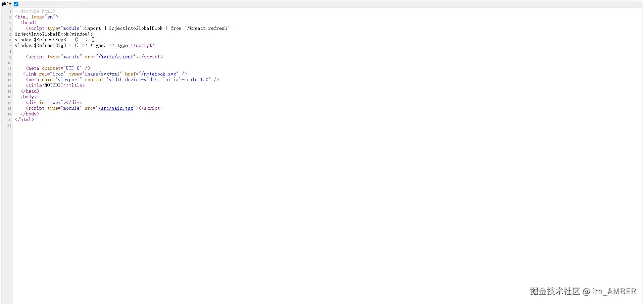
Task: Click the closing "</body>" tag text
Action: point(30,114)
